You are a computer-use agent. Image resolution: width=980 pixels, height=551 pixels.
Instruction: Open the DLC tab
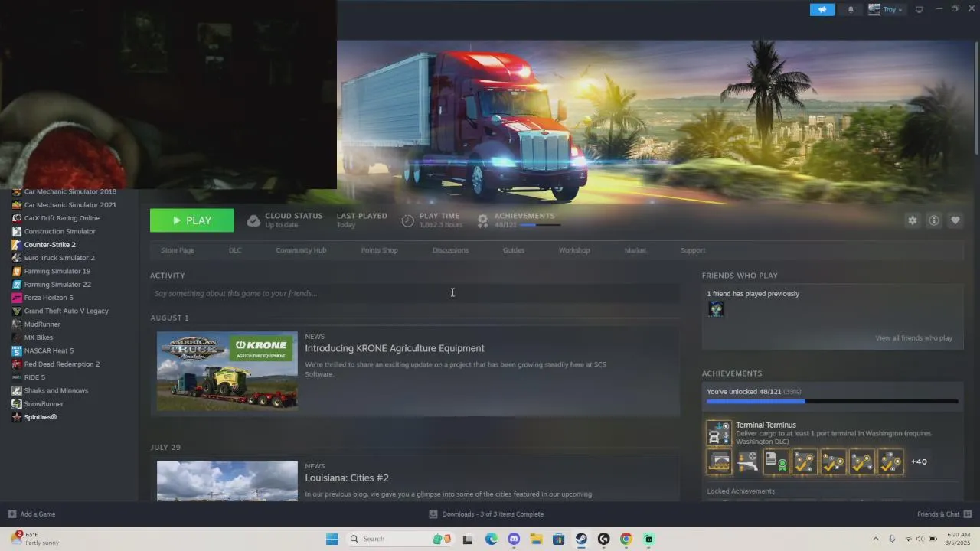[x=235, y=250]
